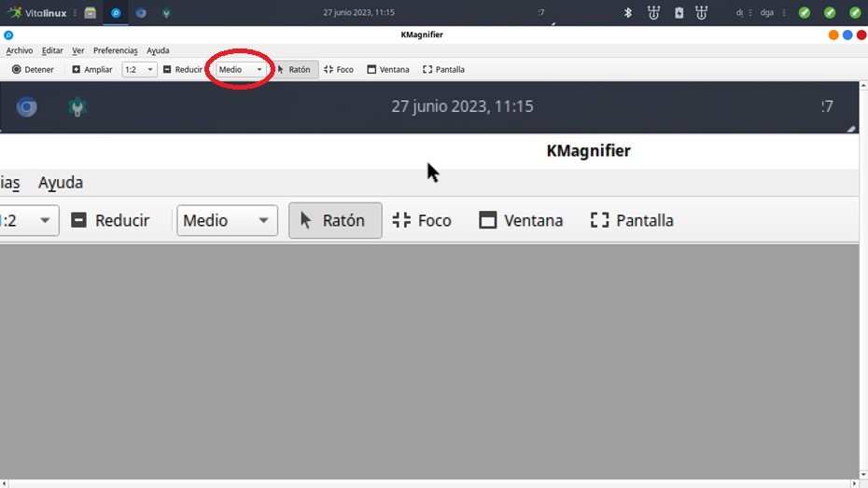Screen dimensions: 868x488
Task: Maximize KMagnifier with the blue button
Action: pyautogui.click(x=847, y=35)
